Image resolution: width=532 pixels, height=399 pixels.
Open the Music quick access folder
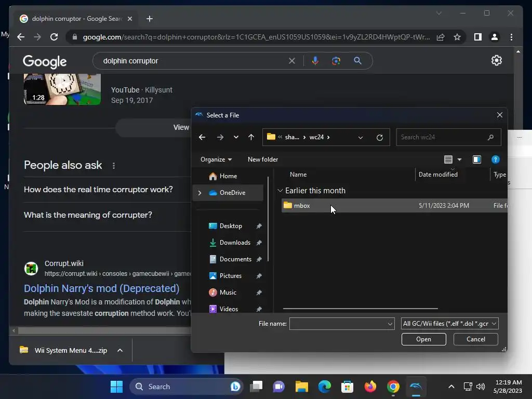point(228,292)
